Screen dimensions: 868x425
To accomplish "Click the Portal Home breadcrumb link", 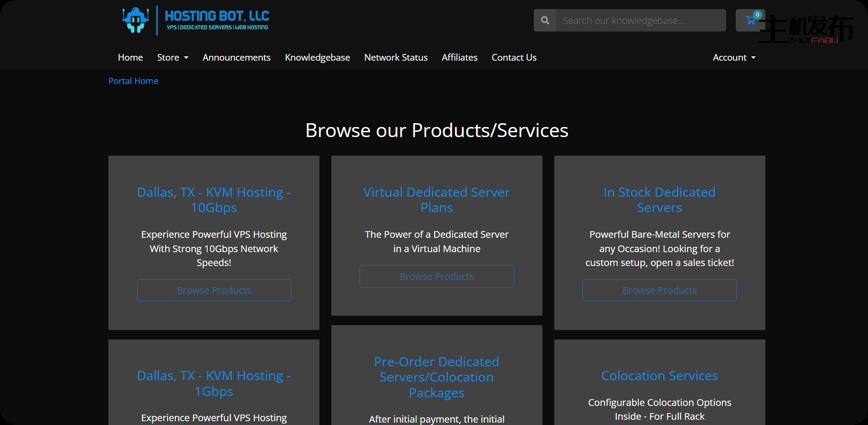I will click(x=133, y=81).
